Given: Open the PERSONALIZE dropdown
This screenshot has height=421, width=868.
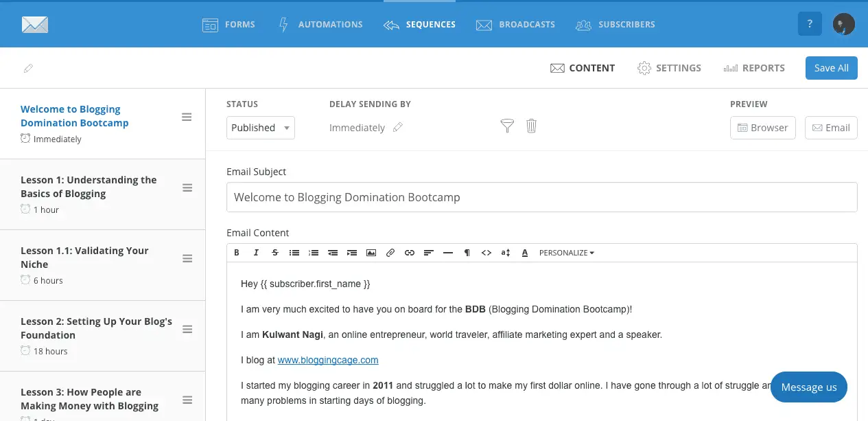Looking at the screenshot, I should click(x=567, y=253).
